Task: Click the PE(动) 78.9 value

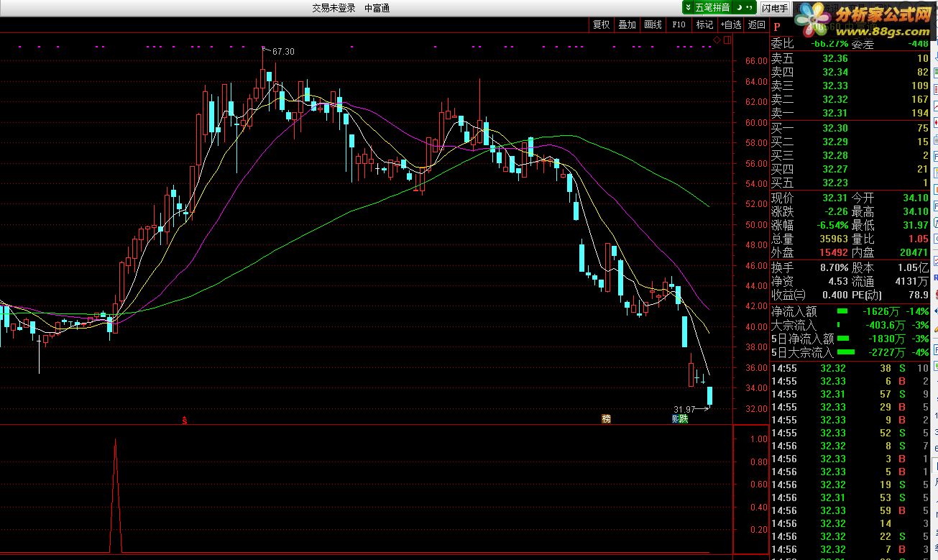Action: coord(918,295)
